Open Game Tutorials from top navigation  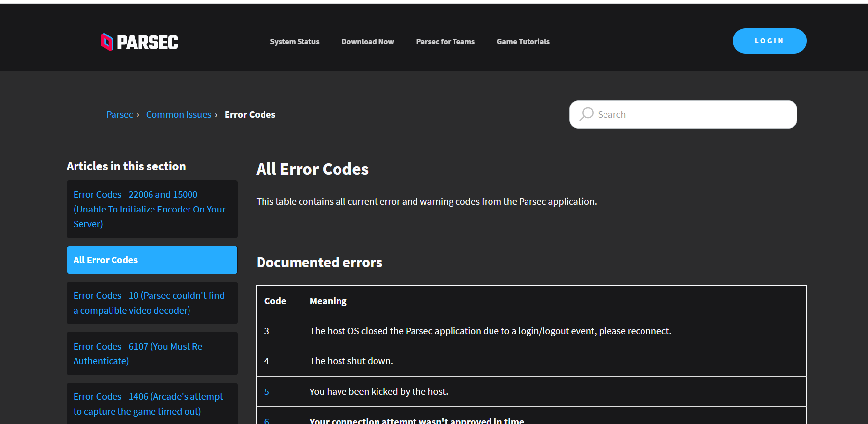tap(523, 42)
